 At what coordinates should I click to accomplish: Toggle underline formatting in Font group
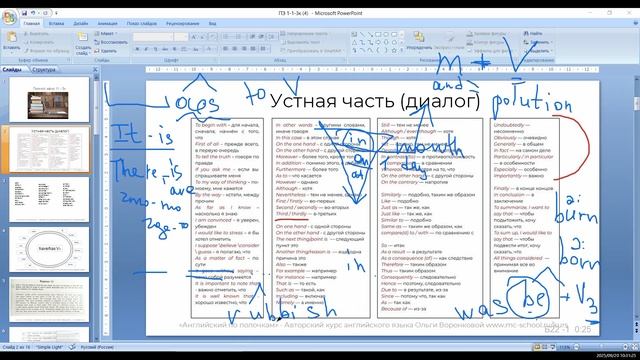156,49
